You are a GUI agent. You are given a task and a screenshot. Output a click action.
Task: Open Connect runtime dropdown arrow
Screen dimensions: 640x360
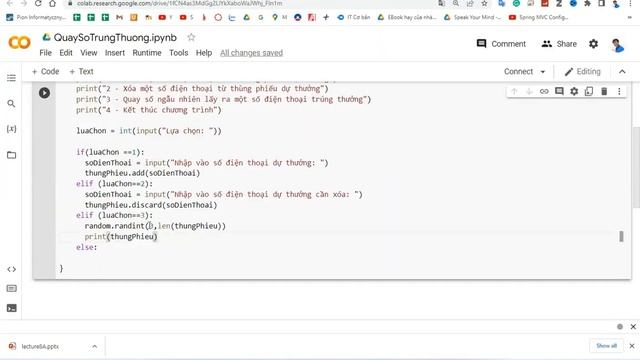click(543, 72)
